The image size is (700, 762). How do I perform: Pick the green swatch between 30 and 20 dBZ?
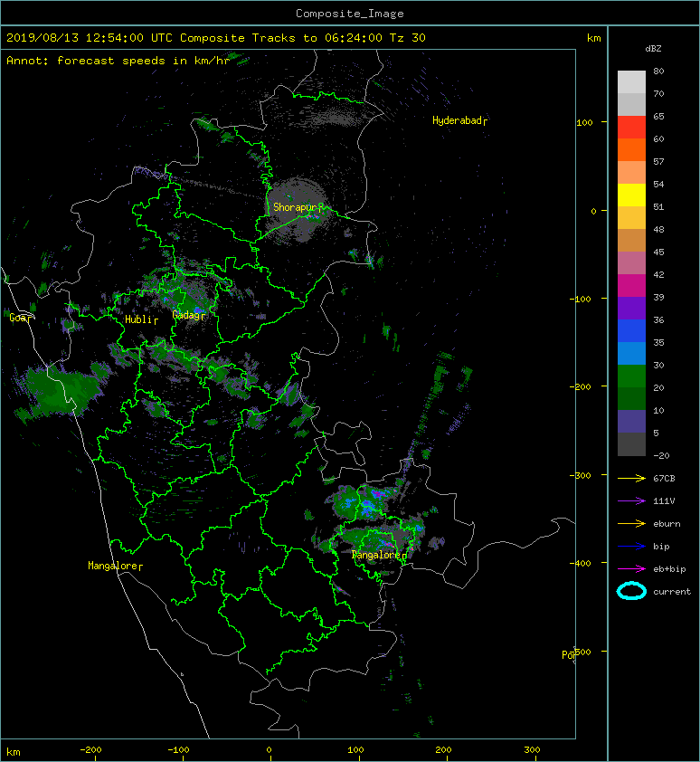[631, 376]
